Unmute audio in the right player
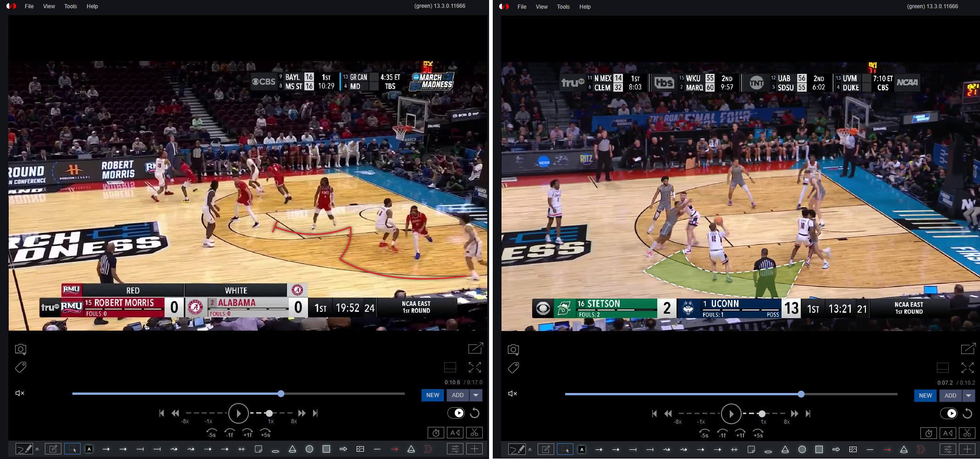 coord(512,393)
